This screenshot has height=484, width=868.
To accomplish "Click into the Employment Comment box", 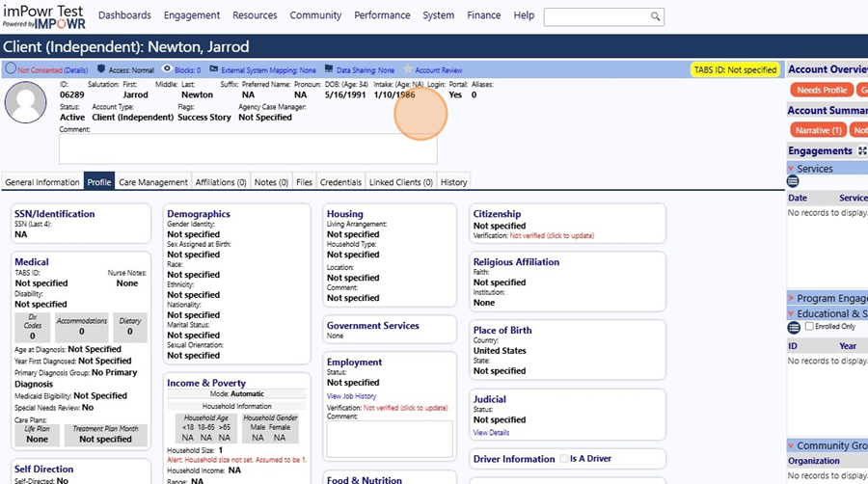I will pyautogui.click(x=390, y=439).
